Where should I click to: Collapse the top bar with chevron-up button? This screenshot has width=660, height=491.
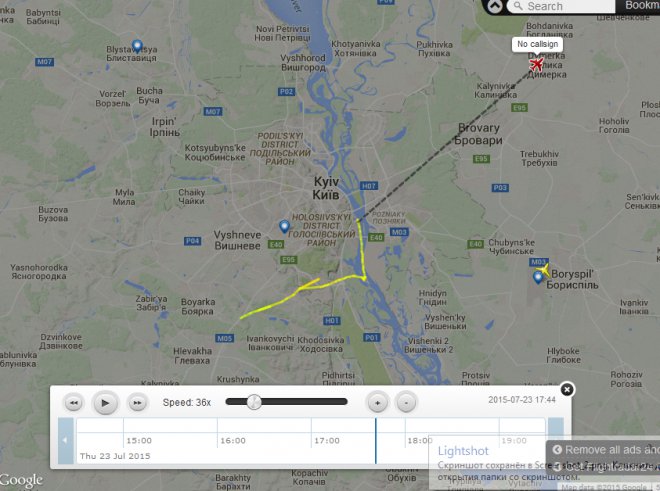[x=495, y=6]
